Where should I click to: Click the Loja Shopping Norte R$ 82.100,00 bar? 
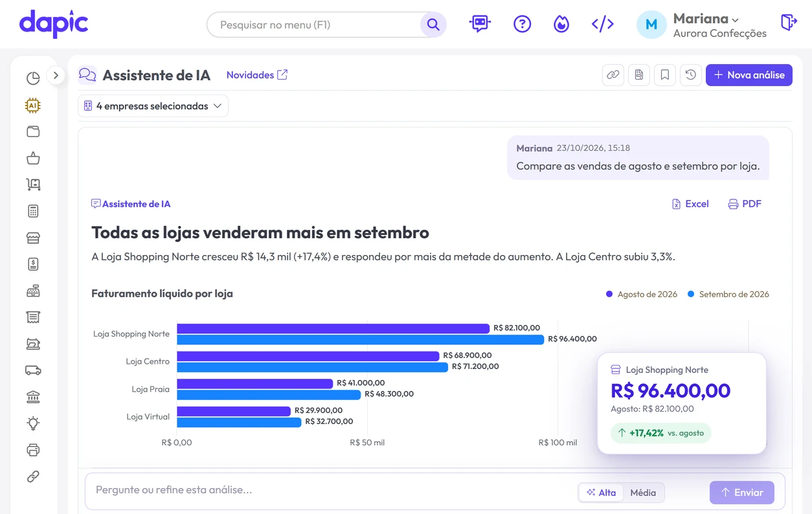point(333,328)
